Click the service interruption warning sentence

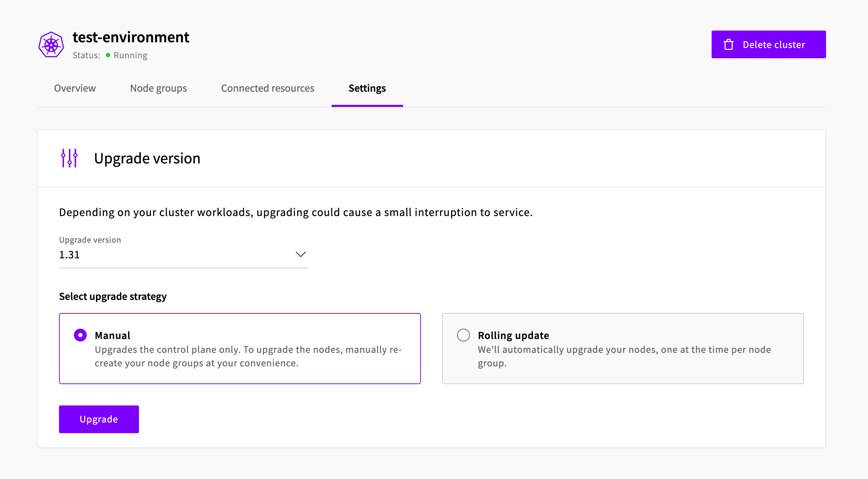(x=296, y=212)
